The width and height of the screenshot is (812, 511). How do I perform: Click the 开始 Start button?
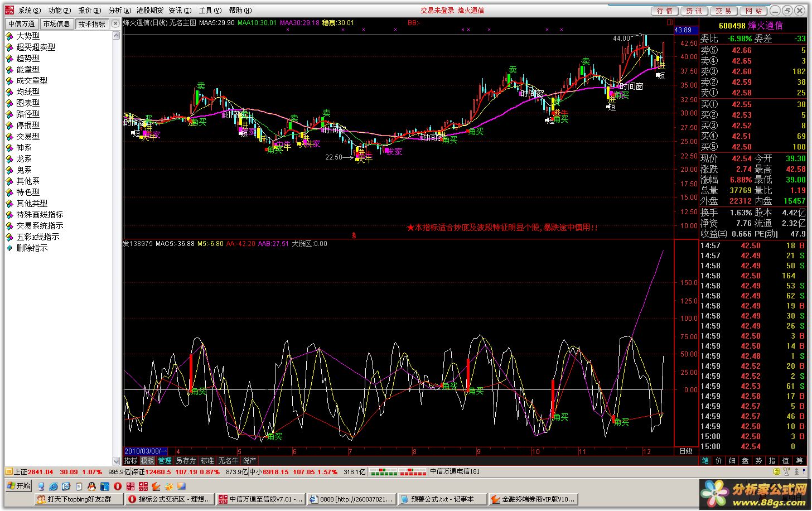[x=18, y=486]
